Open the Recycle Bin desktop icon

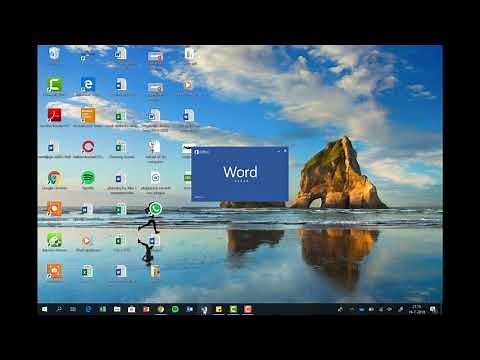click(54, 53)
